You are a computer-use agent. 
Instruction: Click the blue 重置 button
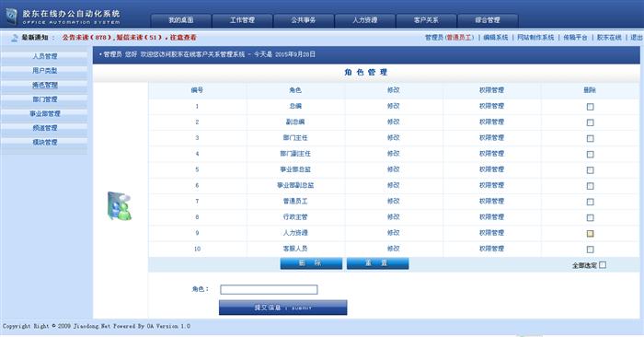coord(377,263)
